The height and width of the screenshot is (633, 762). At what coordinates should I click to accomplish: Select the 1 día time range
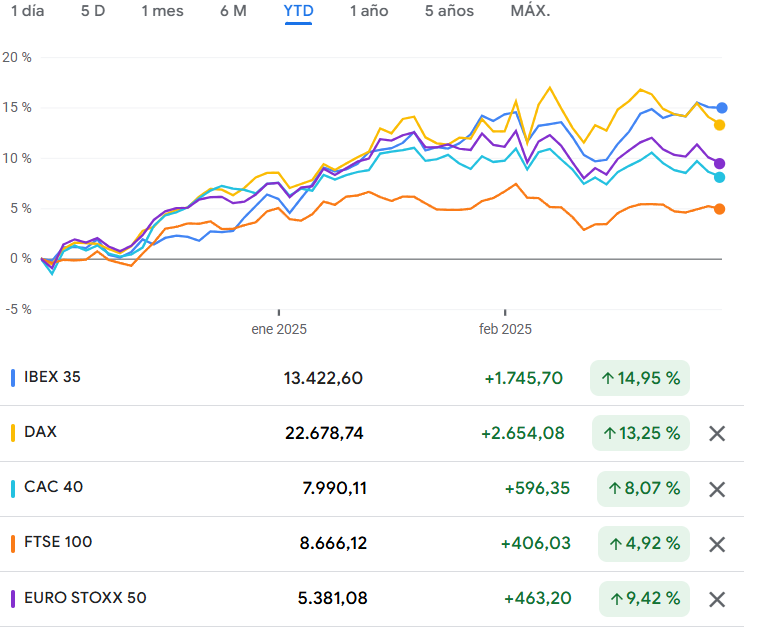[27, 12]
